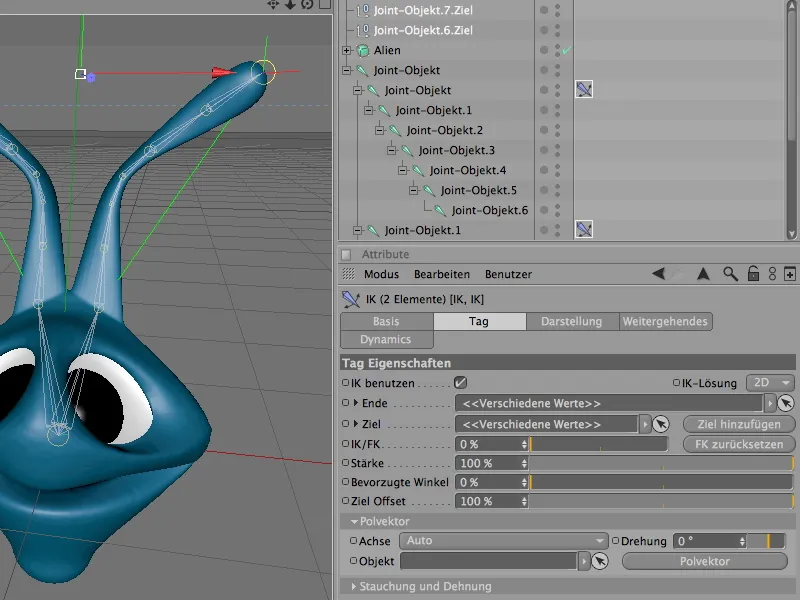Open the Achse Auto dropdown
Viewport: 800px width, 600px height.
coord(504,541)
